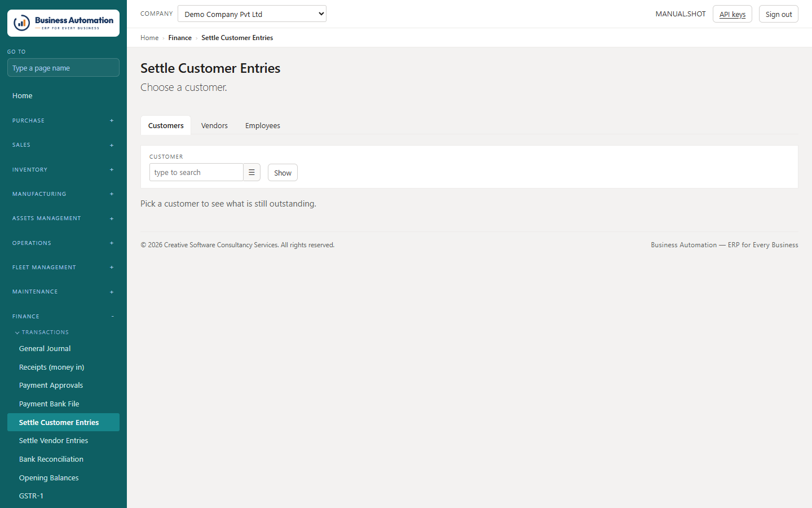Expand the Fleet Management section

pyautogui.click(x=63, y=268)
